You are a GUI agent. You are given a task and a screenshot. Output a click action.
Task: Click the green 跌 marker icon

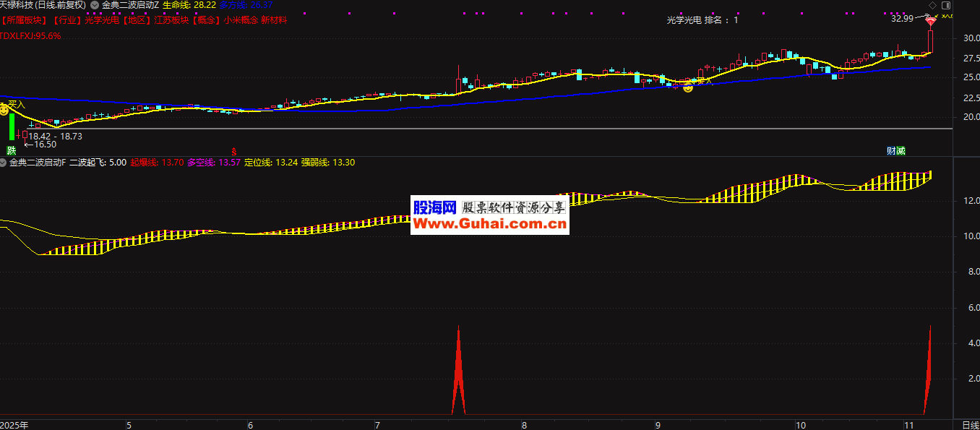(x=11, y=151)
